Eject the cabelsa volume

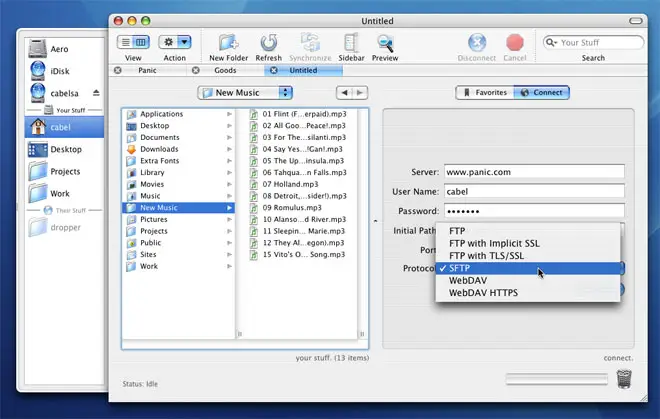[x=97, y=92]
